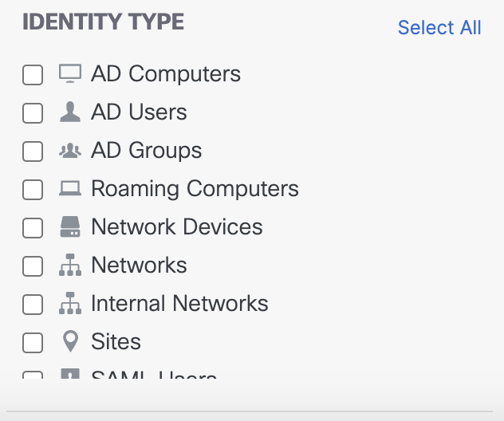The height and width of the screenshot is (421, 504).
Task: Toggle the Roaming Computers checkbox
Action: point(33,190)
